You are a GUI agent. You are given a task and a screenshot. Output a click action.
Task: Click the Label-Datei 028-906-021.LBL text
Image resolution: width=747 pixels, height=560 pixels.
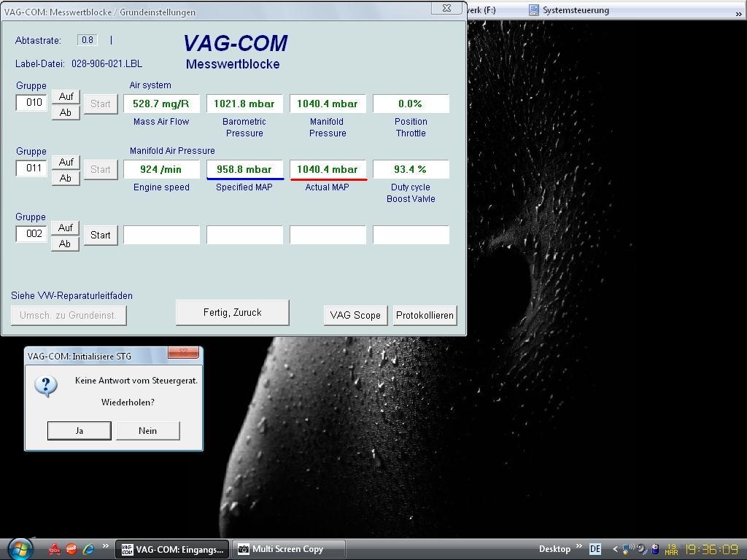pyautogui.click(x=79, y=64)
